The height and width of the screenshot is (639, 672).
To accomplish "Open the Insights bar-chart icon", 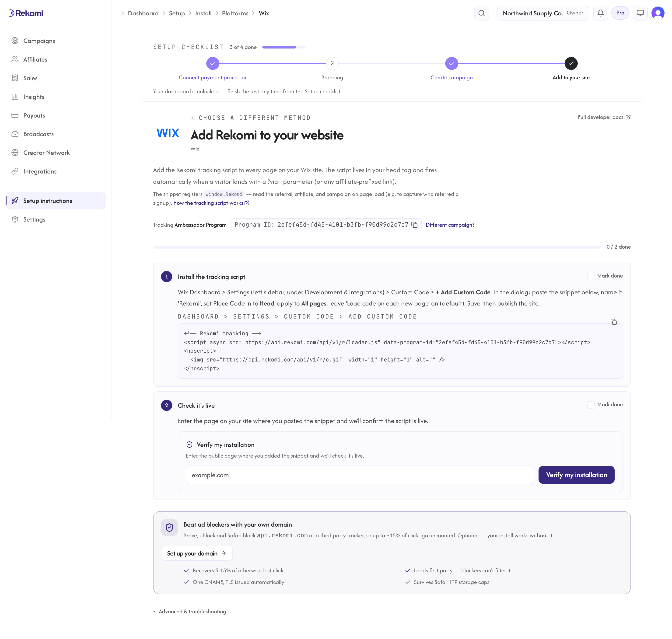I will [x=15, y=97].
